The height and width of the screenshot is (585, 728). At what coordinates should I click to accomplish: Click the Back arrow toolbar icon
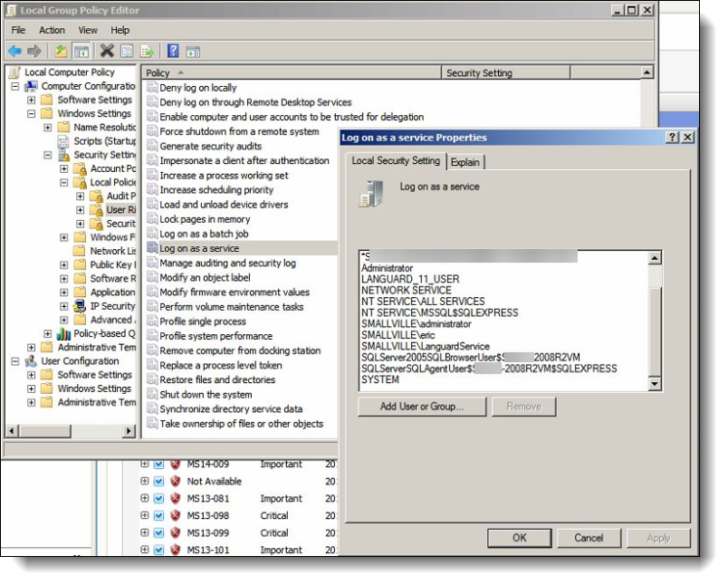(15, 51)
